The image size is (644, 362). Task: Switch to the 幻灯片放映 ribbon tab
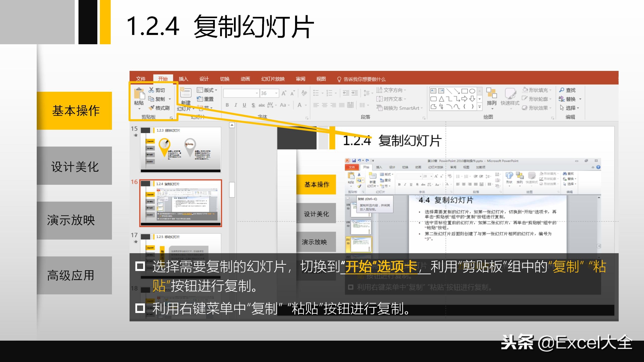pyautogui.click(x=273, y=79)
